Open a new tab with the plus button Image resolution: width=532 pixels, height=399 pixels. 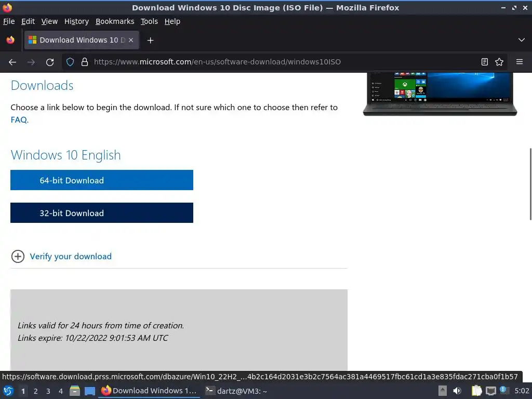(x=150, y=41)
